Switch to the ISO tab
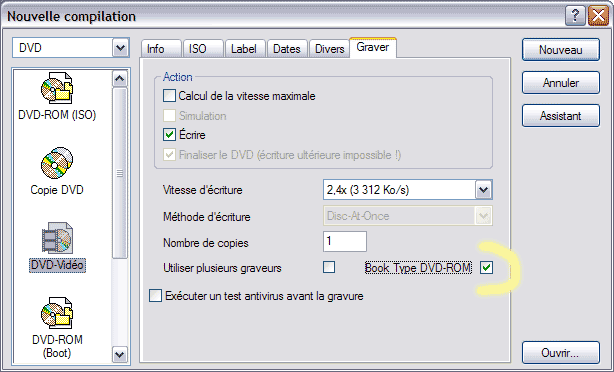Image resolution: width=614 pixels, height=372 pixels. tap(203, 49)
